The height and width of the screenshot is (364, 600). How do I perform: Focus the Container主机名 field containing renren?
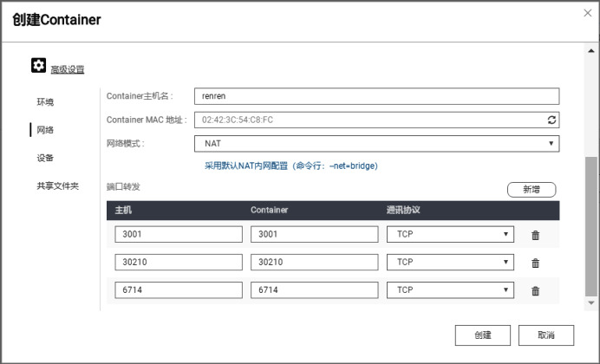click(x=377, y=96)
